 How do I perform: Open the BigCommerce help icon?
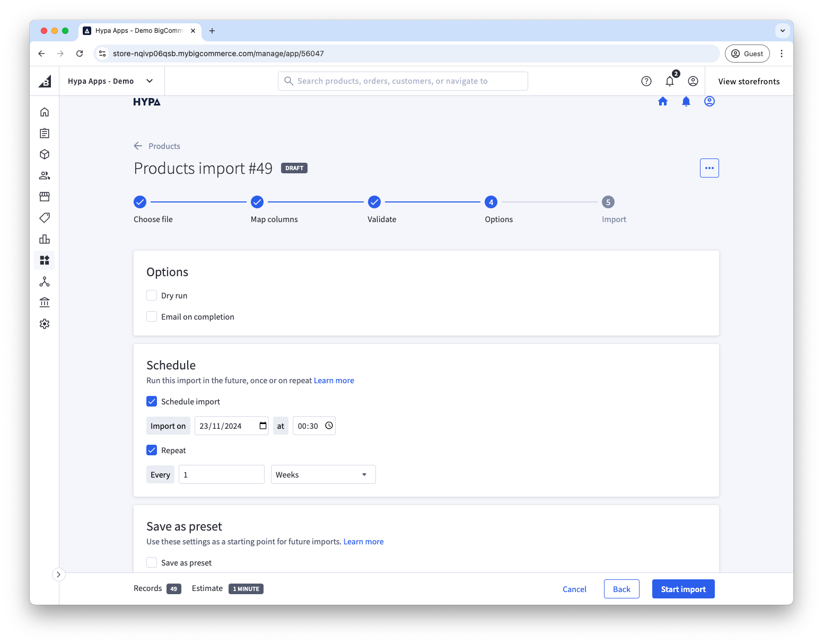tap(646, 81)
